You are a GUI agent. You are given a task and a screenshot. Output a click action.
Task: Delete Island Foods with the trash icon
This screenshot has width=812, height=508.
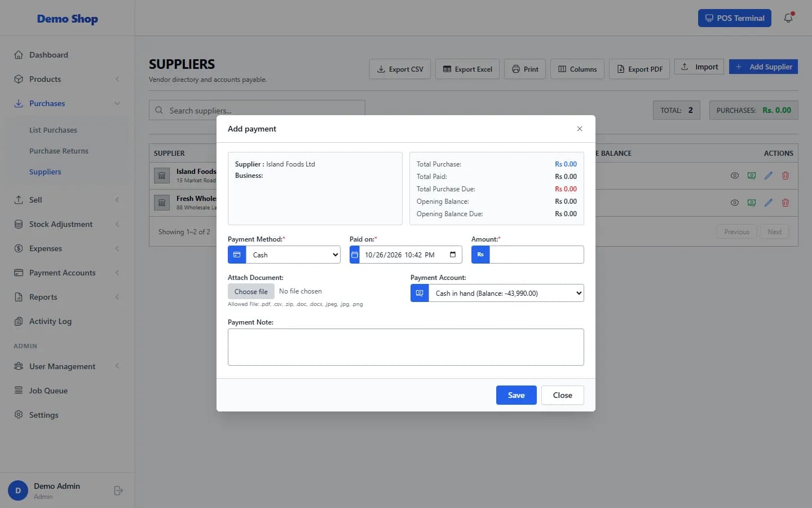tap(785, 176)
